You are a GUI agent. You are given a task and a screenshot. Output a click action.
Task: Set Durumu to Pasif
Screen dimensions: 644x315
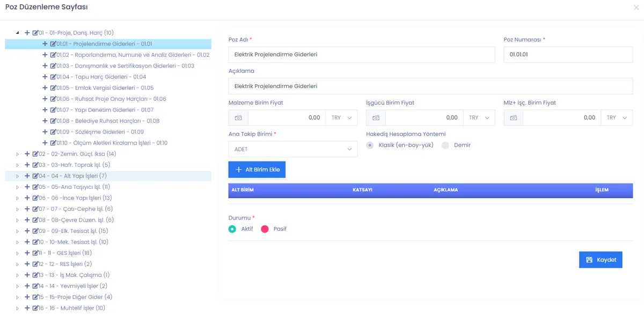[x=265, y=229]
